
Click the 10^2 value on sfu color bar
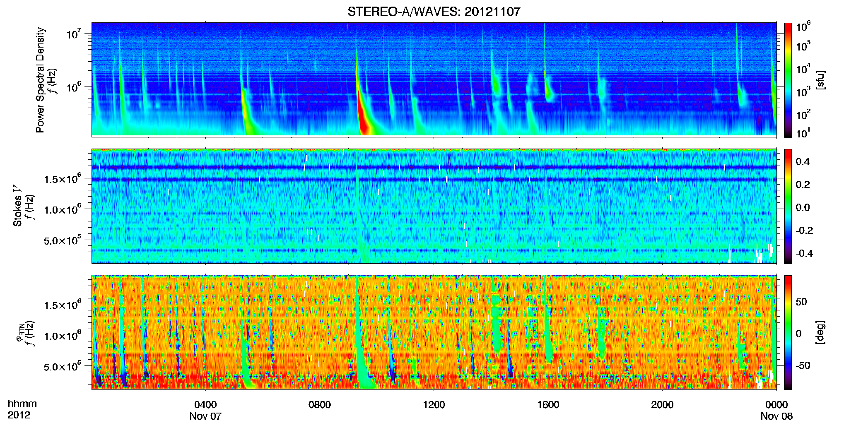click(x=803, y=114)
